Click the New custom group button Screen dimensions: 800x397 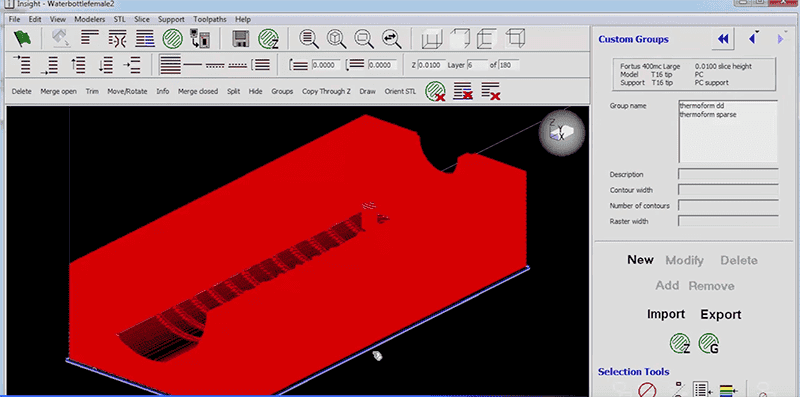point(640,260)
